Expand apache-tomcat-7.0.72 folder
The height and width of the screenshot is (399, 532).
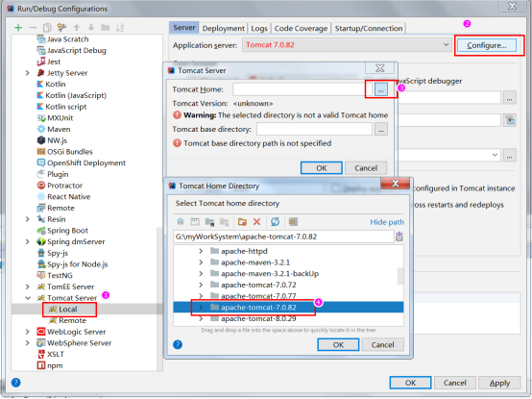click(x=201, y=285)
